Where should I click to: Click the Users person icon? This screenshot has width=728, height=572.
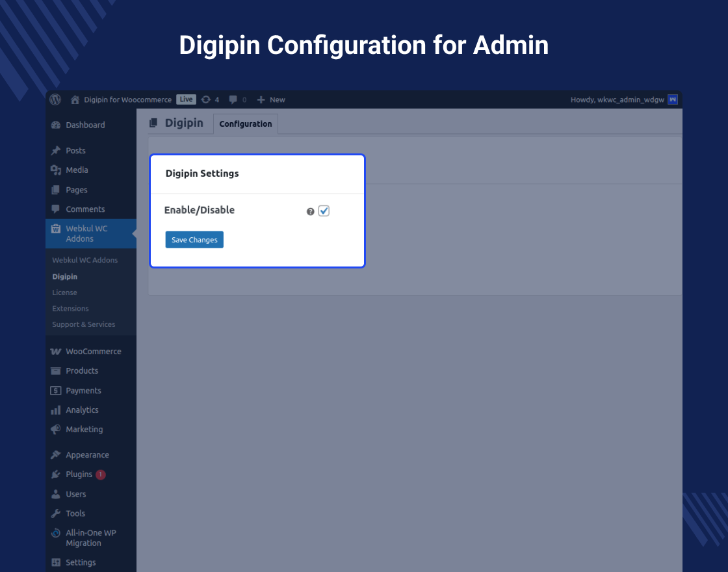tap(56, 494)
